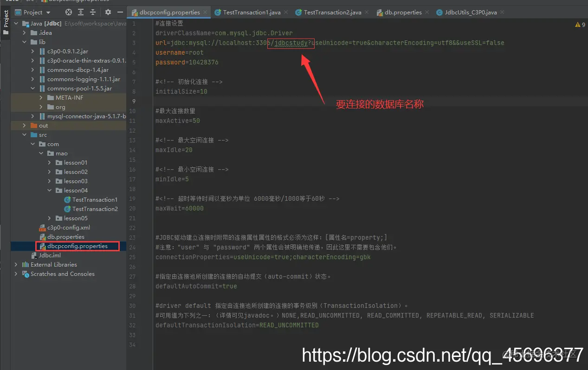Switch to the TestTransaction1.java tab
This screenshot has width=588, height=370.
tap(251, 12)
